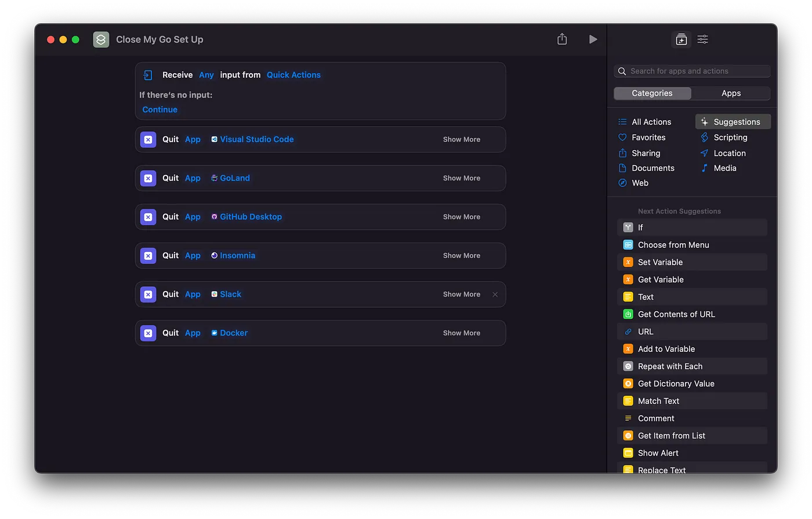Click Quit icon on GitHub Desktop row
The image size is (812, 519).
pos(148,217)
